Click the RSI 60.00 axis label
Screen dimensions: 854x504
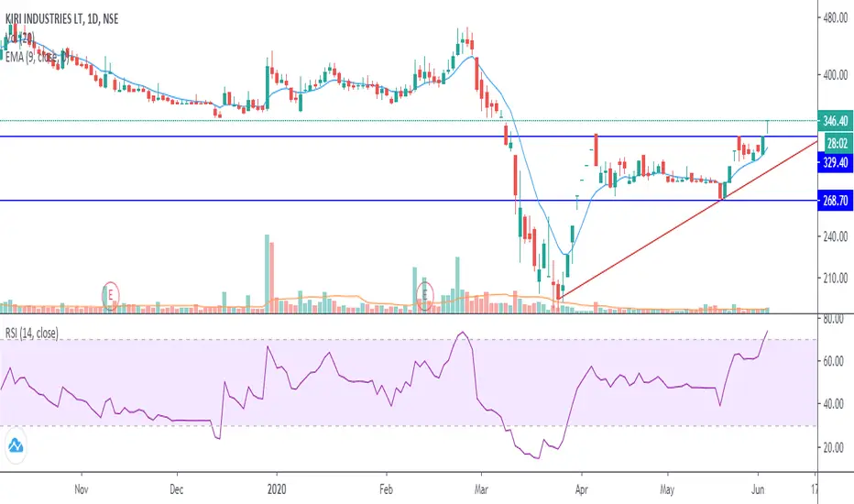pos(833,361)
